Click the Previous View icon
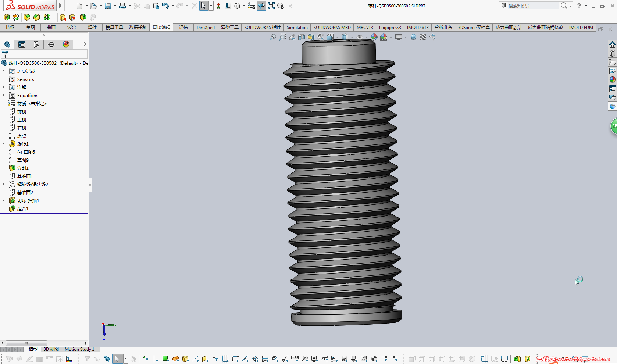617x364 pixels. pos(292,37)
